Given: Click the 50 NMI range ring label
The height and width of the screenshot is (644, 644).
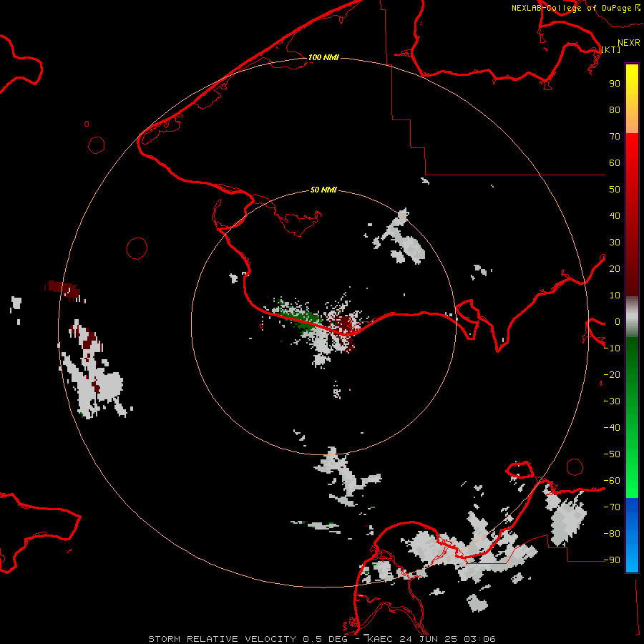Looking at the screenshot, I should pyautogui.click(x=323, y=190).
